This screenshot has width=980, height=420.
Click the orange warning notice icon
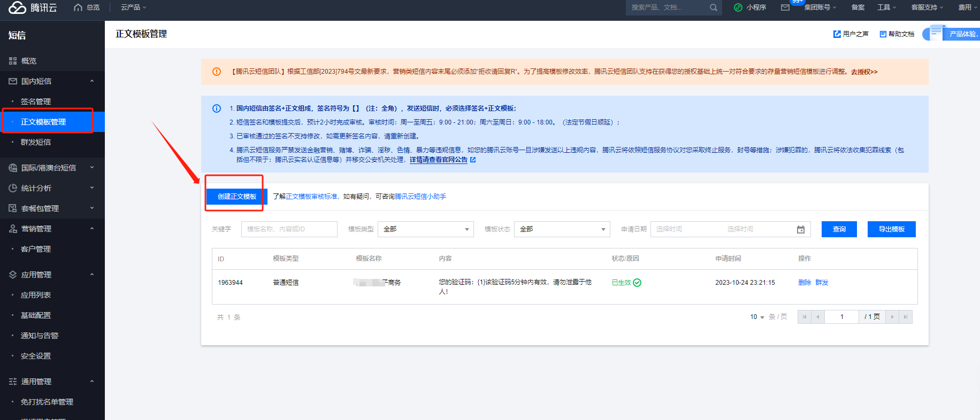217,72
